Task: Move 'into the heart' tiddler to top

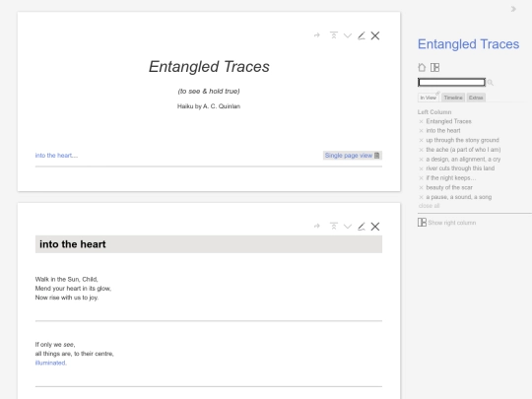Action: pyautogui.click(x=334, y=226)
